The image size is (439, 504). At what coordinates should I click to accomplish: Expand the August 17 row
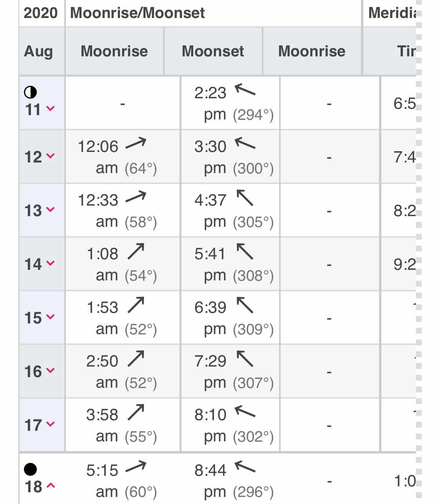pos(50,424)
